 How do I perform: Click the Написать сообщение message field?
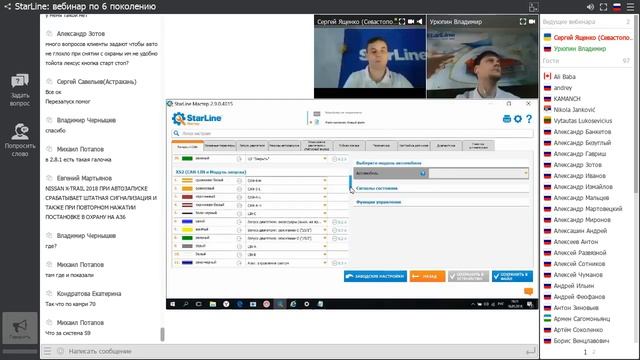click(x=294, y=351)
